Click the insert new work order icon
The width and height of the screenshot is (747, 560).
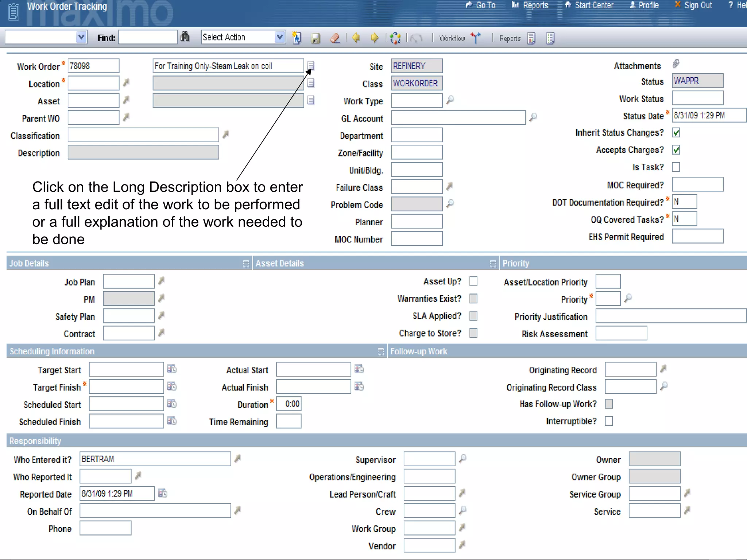(x=297, y=38)
